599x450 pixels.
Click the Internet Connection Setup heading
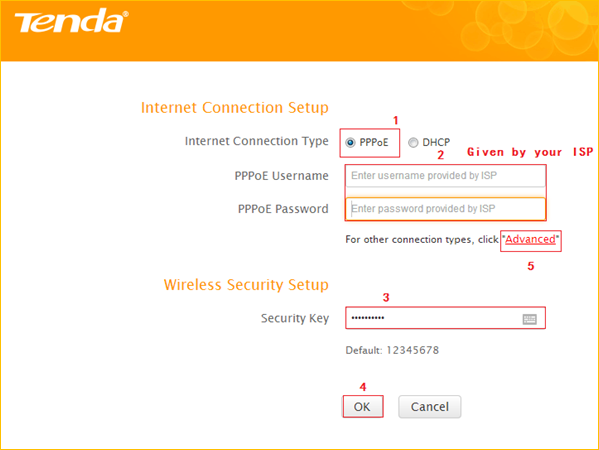[x=235, y=108]
